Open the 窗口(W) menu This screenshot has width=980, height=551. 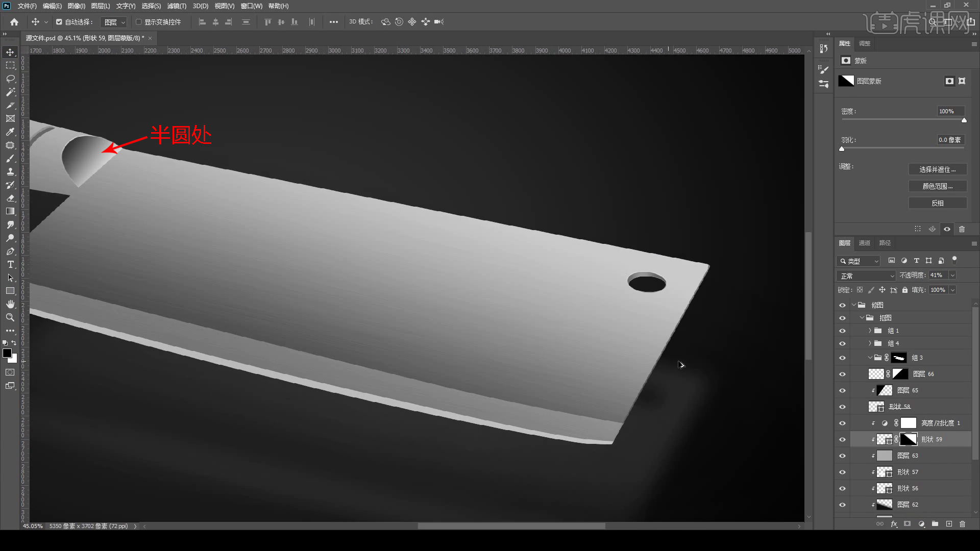[x=251, y=6]
